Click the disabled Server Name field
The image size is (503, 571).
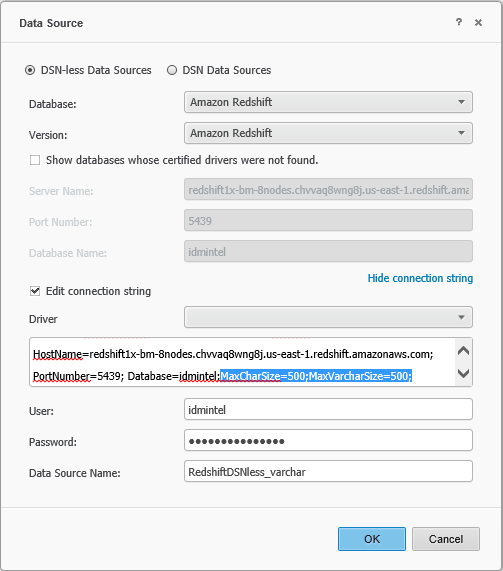pyautogui.click(x=328, y=189)
